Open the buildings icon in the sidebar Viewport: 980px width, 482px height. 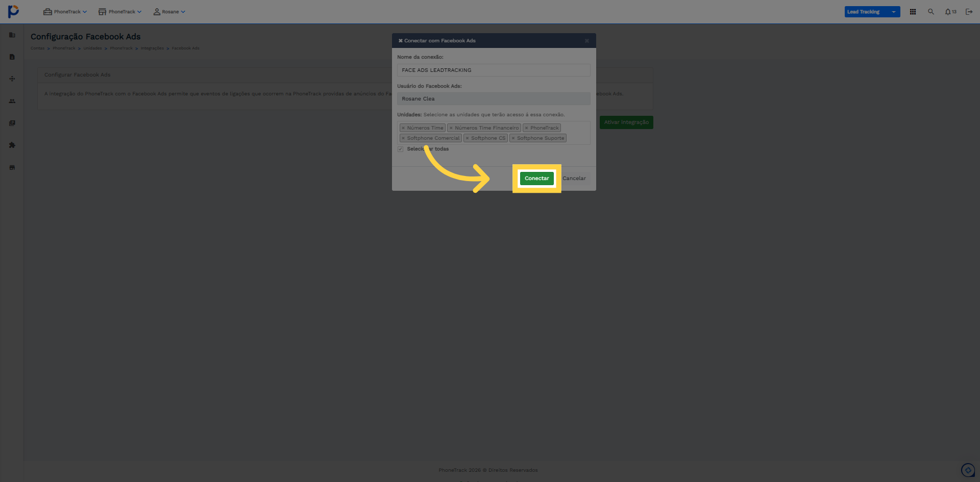[x=12, y=35]
